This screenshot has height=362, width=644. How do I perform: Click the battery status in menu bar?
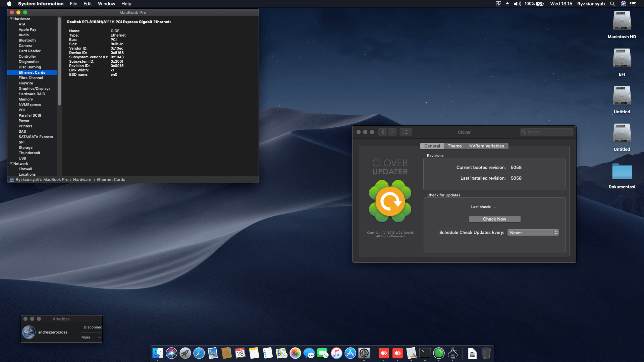click(x=534, y=4)
